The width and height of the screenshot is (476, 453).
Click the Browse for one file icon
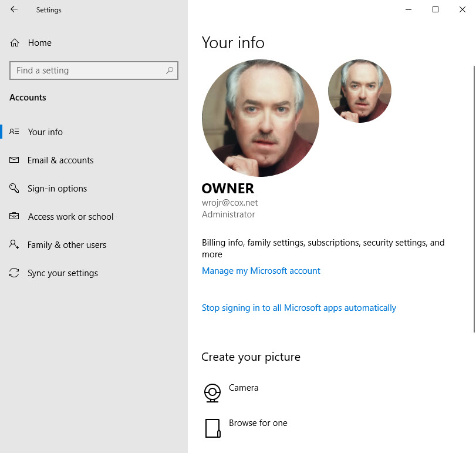[x=212, y=428]
